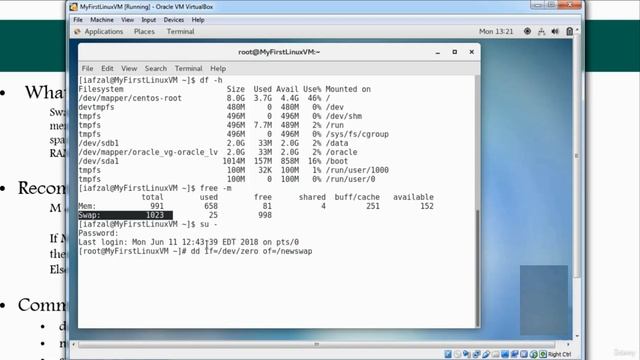Click the /dev/sda1 filesystem entry

[98, 161]
